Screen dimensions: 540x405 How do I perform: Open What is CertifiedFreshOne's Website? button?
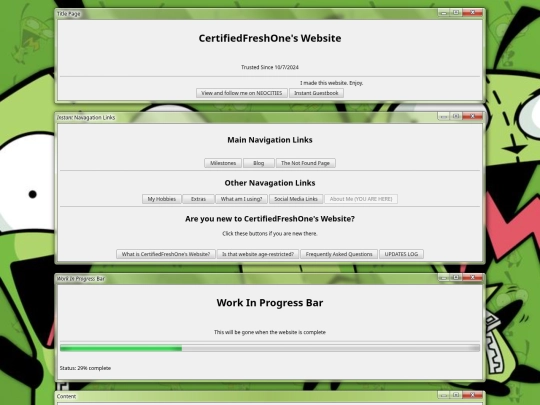click(166, 254)
